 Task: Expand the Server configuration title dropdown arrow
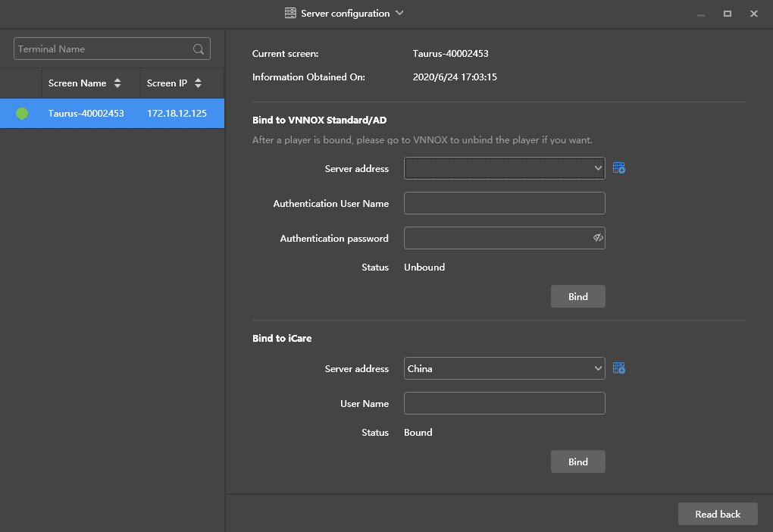pyautogui.click(x=399, y=14)
